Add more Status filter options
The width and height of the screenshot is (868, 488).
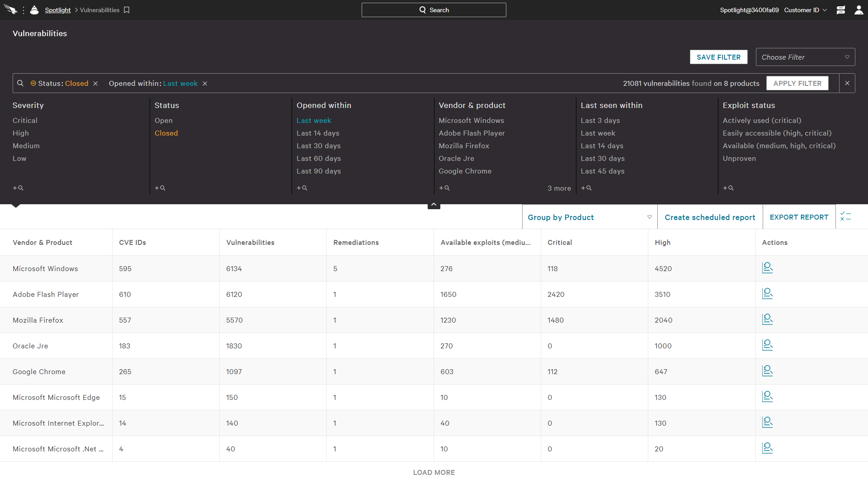tap(160, 188)
